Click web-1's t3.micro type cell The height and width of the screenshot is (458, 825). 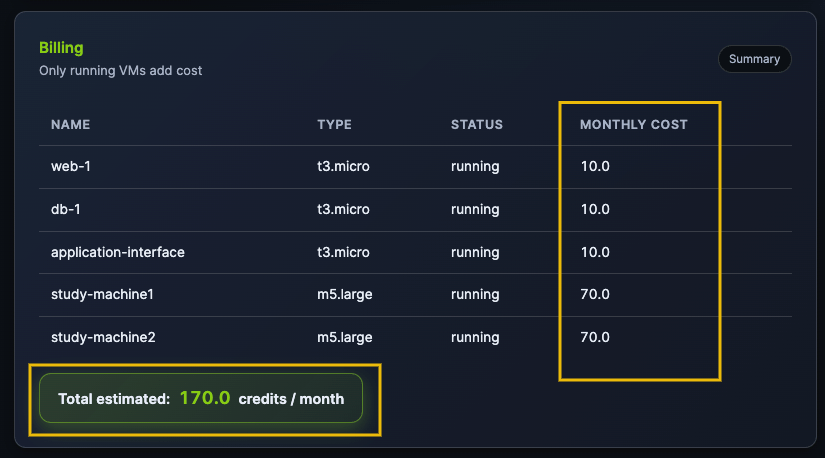[343, 166]
